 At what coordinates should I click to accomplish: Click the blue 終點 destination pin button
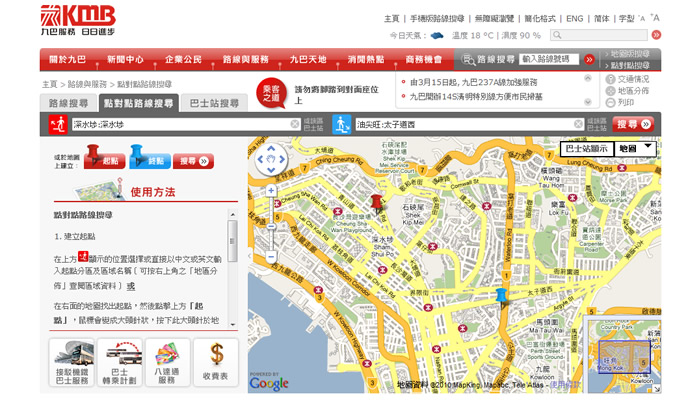[148, 158]
